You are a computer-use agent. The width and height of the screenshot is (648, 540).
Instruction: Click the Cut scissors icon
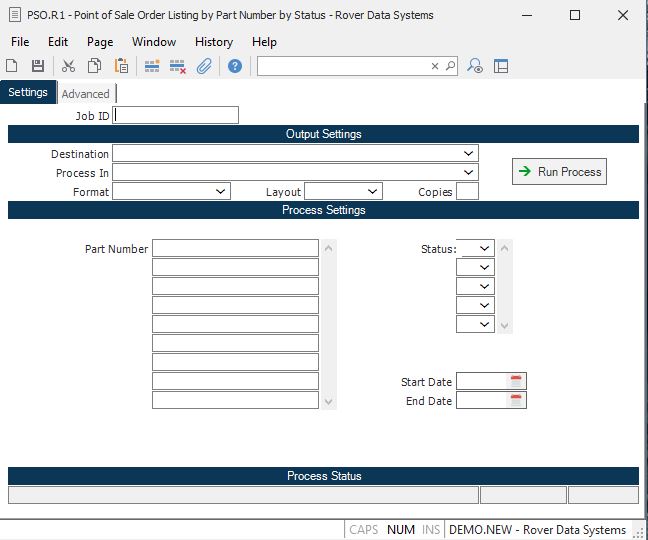(68, 66)
